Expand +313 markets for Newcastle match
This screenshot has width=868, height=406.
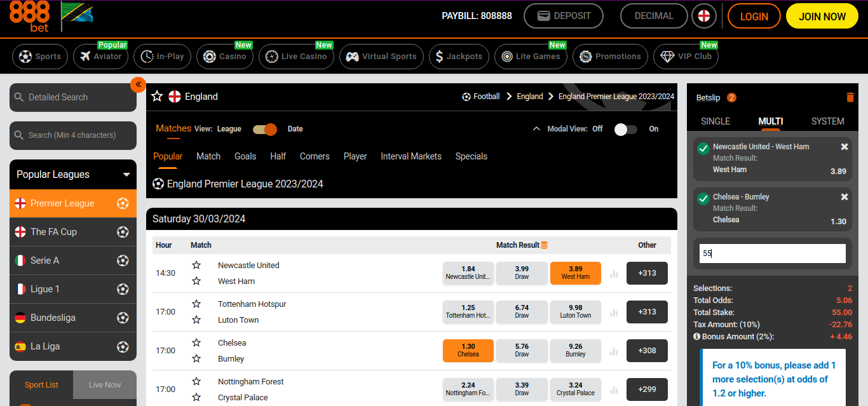(x=647, y=273)
